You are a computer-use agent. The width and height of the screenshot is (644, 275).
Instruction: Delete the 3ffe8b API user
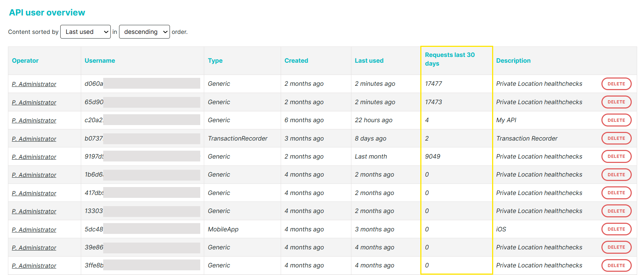click(x=616, y=266)
